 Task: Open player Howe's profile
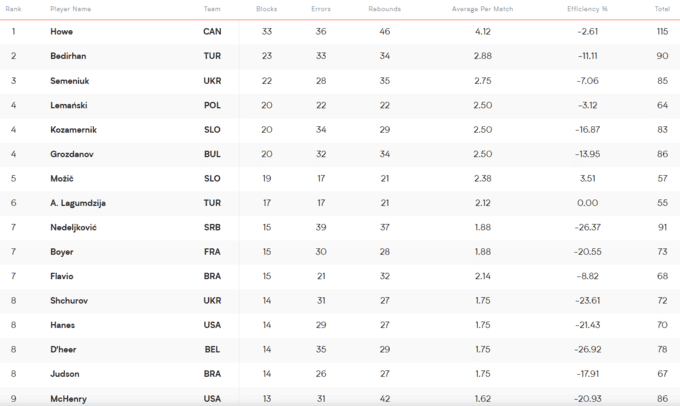(x=62, y=32)
